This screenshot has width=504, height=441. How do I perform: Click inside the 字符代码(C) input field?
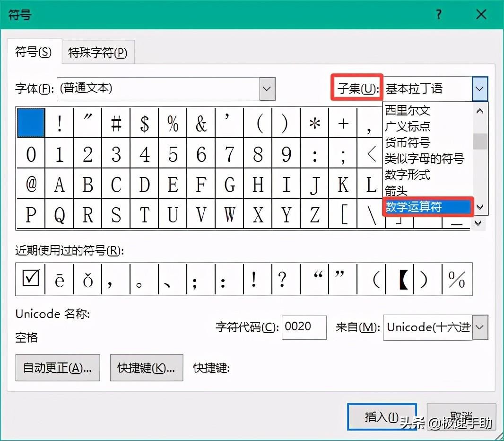tap(304, 327)
